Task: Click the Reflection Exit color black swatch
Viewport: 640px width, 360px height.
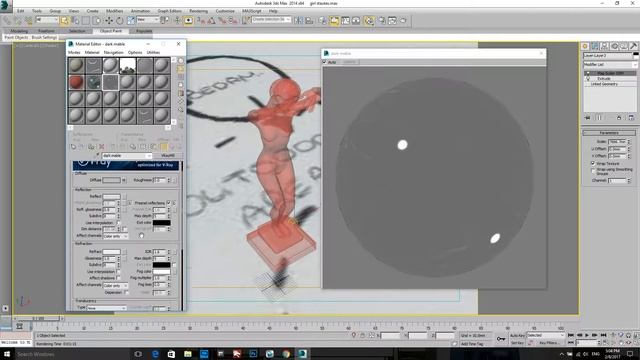Action: coord(162,222)
